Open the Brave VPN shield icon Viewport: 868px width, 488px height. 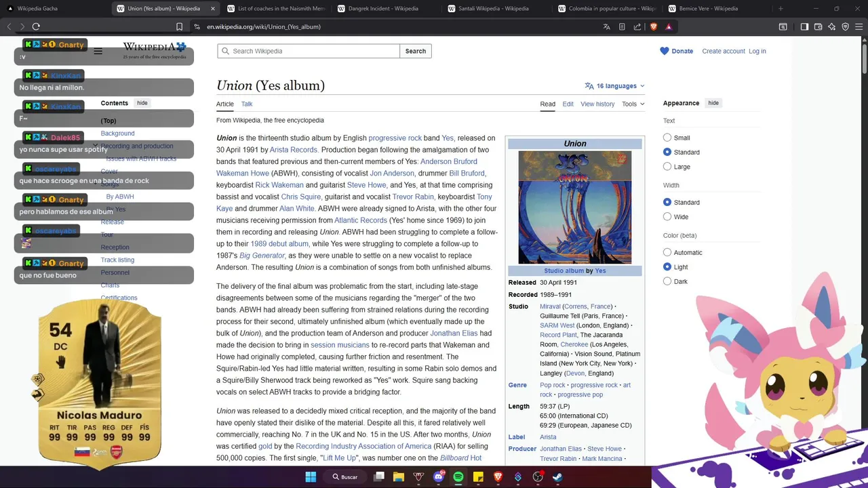coord(845,26)
